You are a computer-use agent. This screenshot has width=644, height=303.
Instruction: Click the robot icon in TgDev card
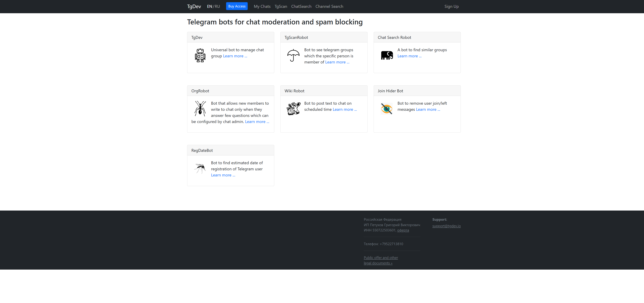(200, 55)
